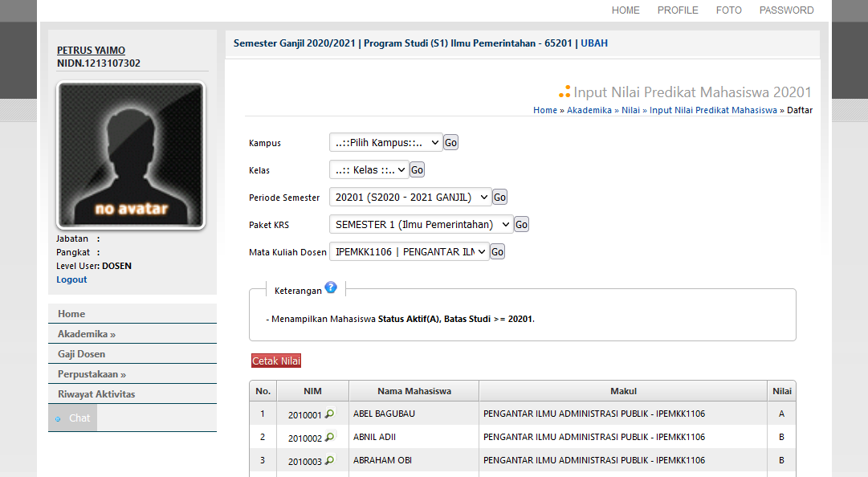
Task: Click magnifier icon next to NIM 2010001
Action: 329,414
